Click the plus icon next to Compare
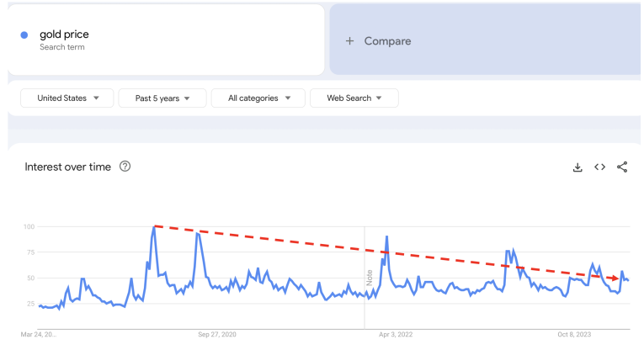The width and height of the screenshot is (644, 350). click(349, 41)
